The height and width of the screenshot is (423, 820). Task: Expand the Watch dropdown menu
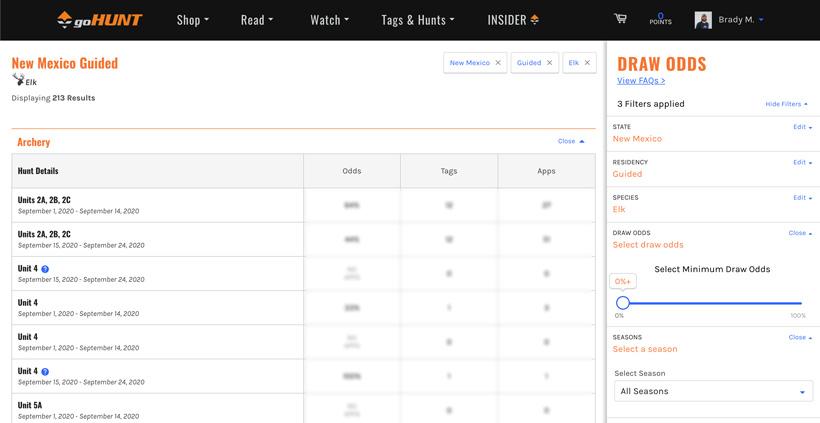click(329, 20)
